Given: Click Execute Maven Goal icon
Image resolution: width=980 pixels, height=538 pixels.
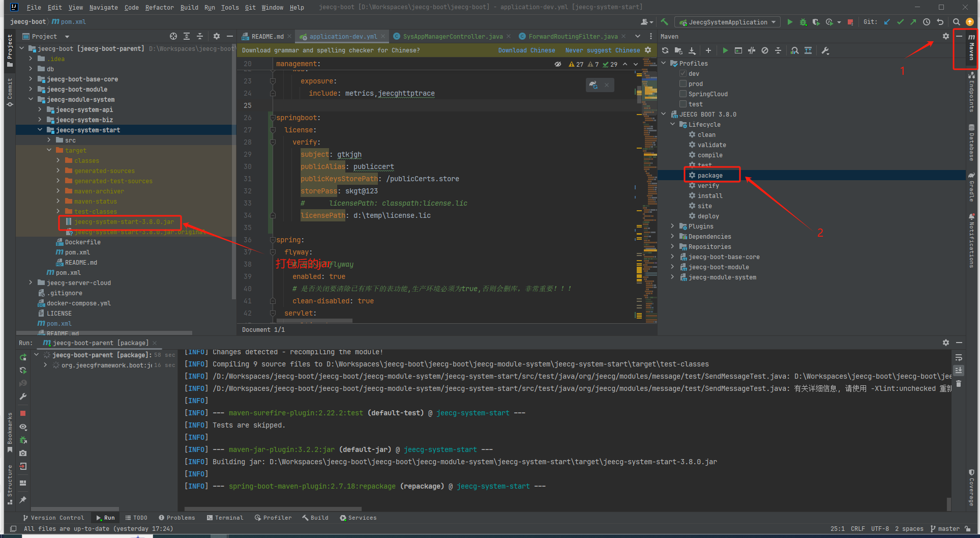Looking at the screenshot, I should coord(738,50).
